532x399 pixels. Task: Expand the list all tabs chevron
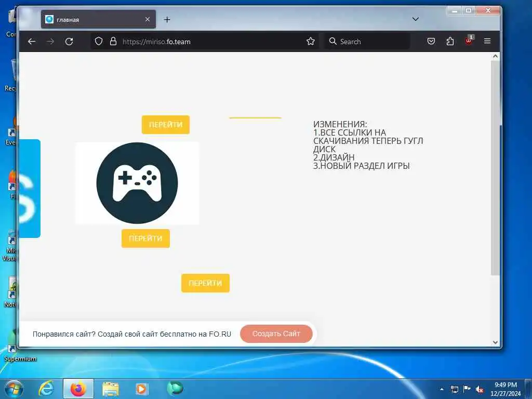[x=415, y=19]
